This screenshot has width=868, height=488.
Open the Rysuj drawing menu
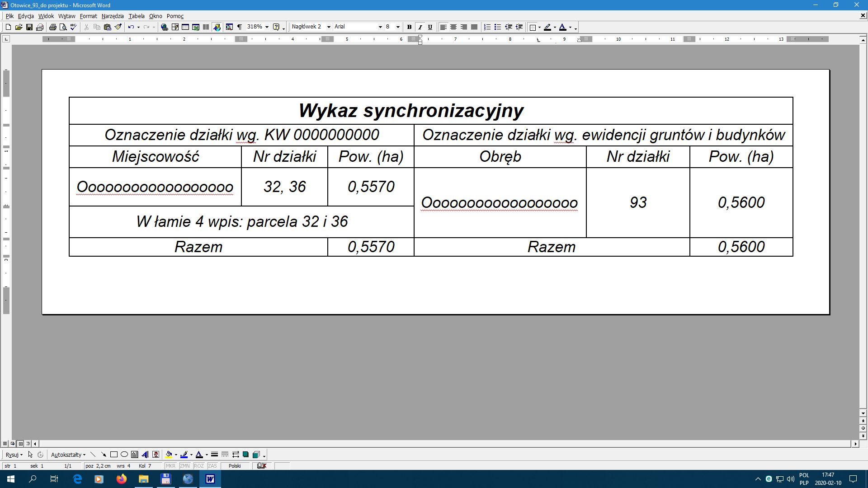(14, 455)
